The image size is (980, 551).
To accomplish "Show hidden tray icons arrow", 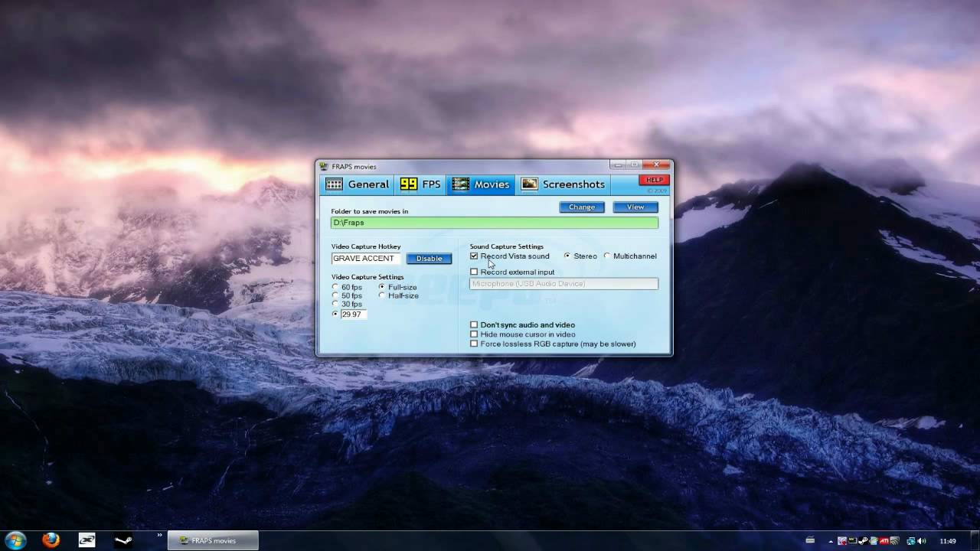I will point(831,541).
